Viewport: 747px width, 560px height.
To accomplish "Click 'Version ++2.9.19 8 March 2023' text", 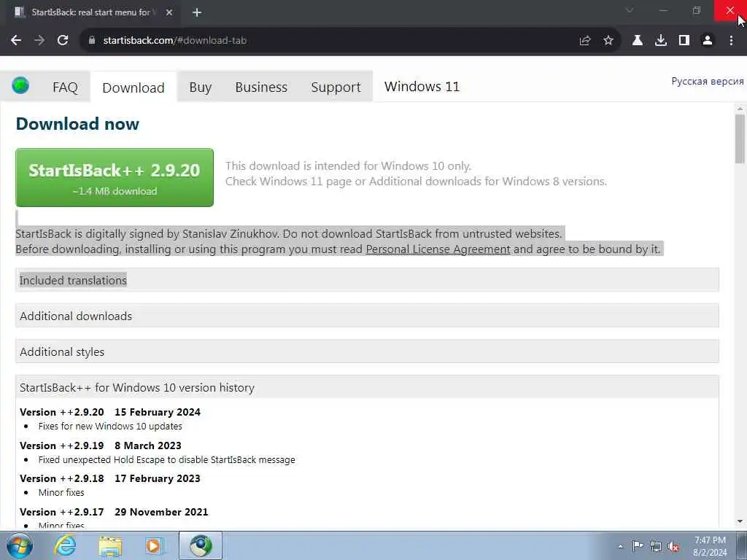I will coord(101,446).
